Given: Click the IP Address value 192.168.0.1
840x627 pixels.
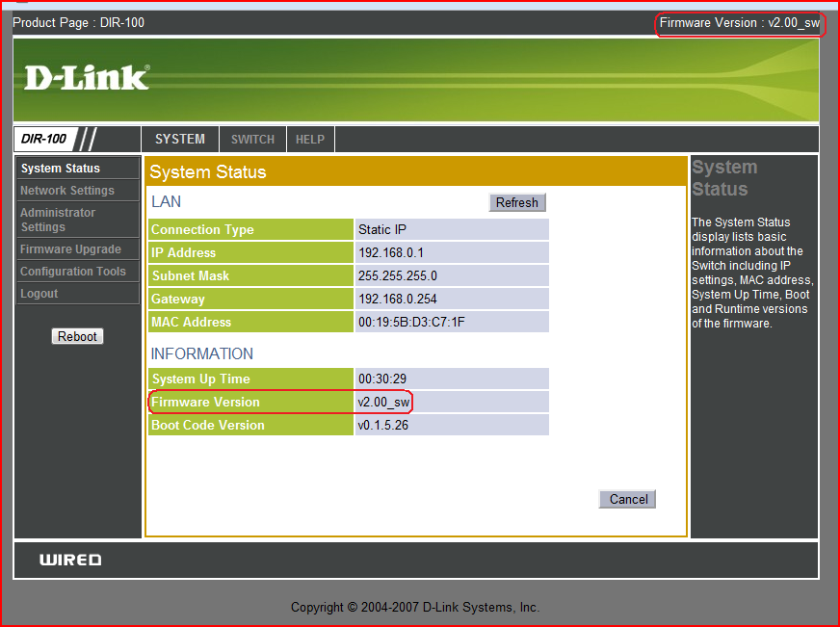Looking at the screenshot, I should 390,253.
